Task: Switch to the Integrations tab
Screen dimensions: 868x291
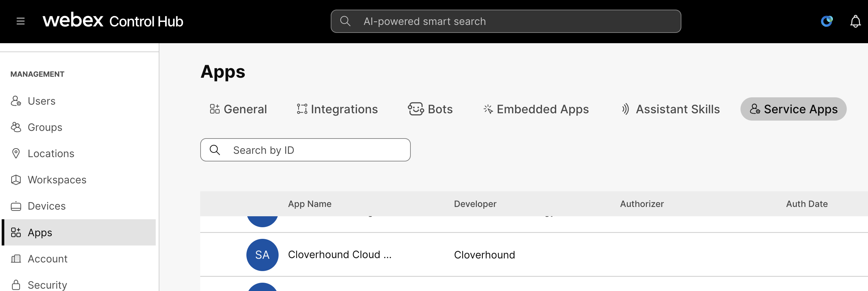Action: 337,109
